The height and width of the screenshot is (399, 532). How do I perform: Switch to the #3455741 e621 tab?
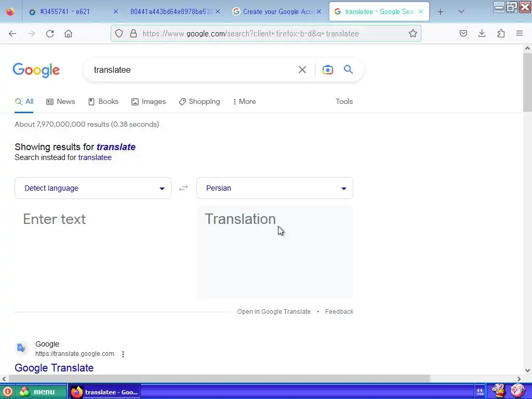(x=65, y=11)
